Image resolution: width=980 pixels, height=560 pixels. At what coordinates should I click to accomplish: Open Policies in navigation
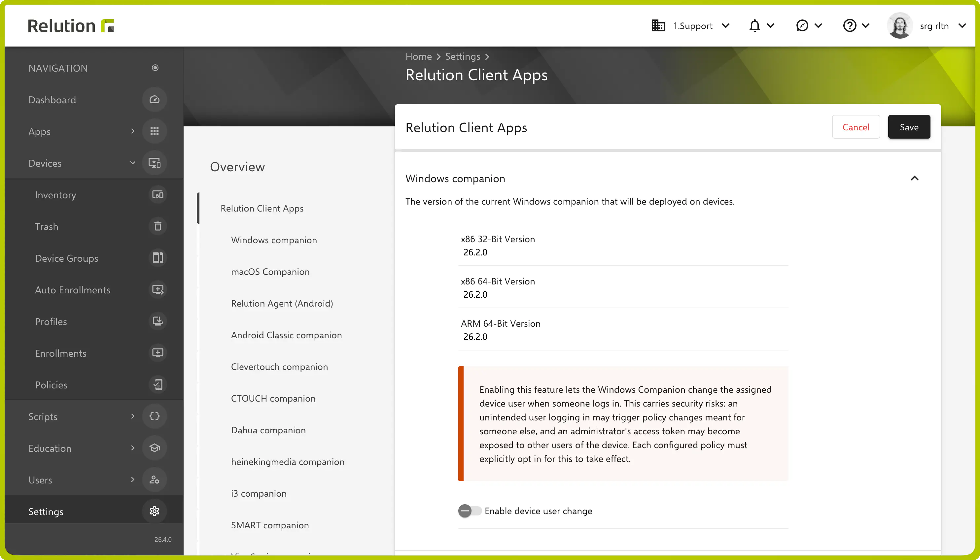(x=51, y=385)
